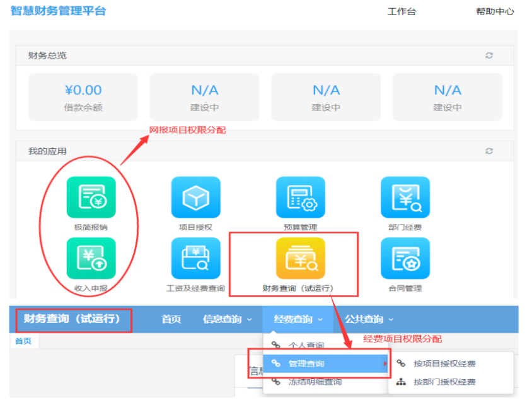532x400 pixels.
Task: Select 管理查询 in the dropdown
Action: (306, 364)
